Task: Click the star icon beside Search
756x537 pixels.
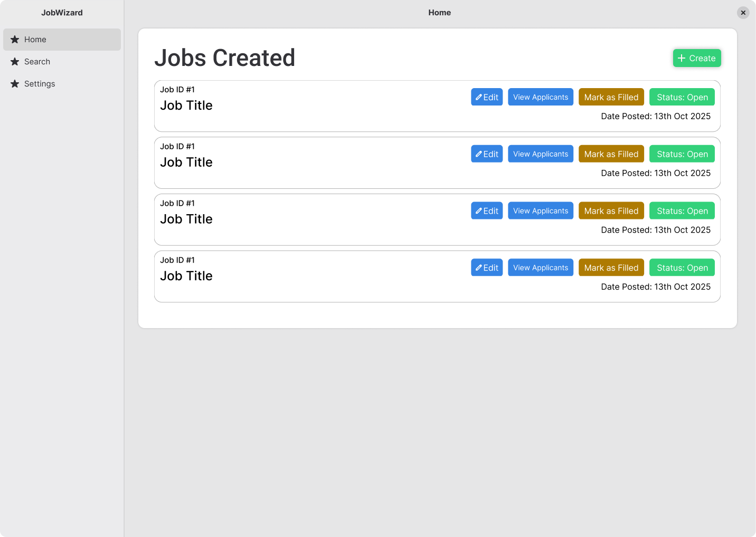Action: pyautogui.click(x=15, y=62)
